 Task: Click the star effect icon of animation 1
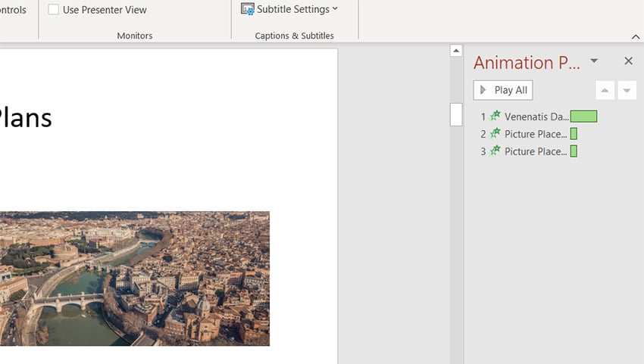[496, 117]
